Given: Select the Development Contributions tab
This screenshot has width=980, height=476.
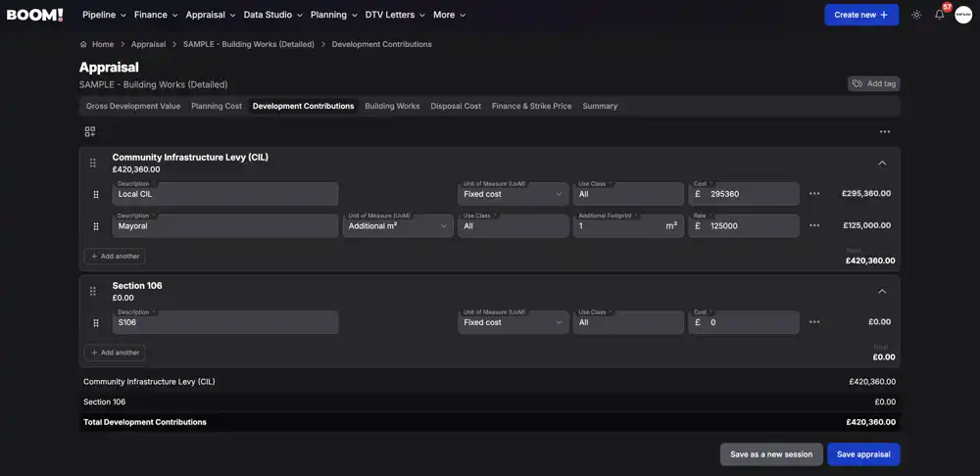Looking at the screenshot, I should (303, 106).
